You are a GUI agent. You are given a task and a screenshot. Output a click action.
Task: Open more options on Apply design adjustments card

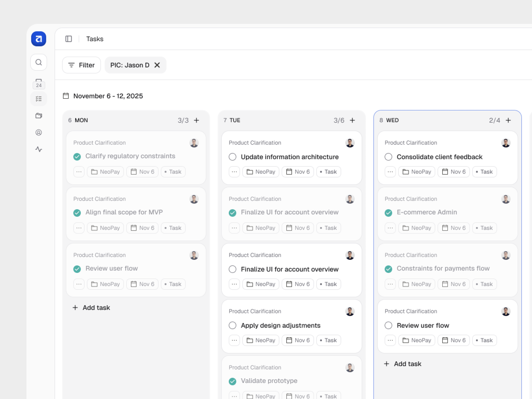pos(234,340)
